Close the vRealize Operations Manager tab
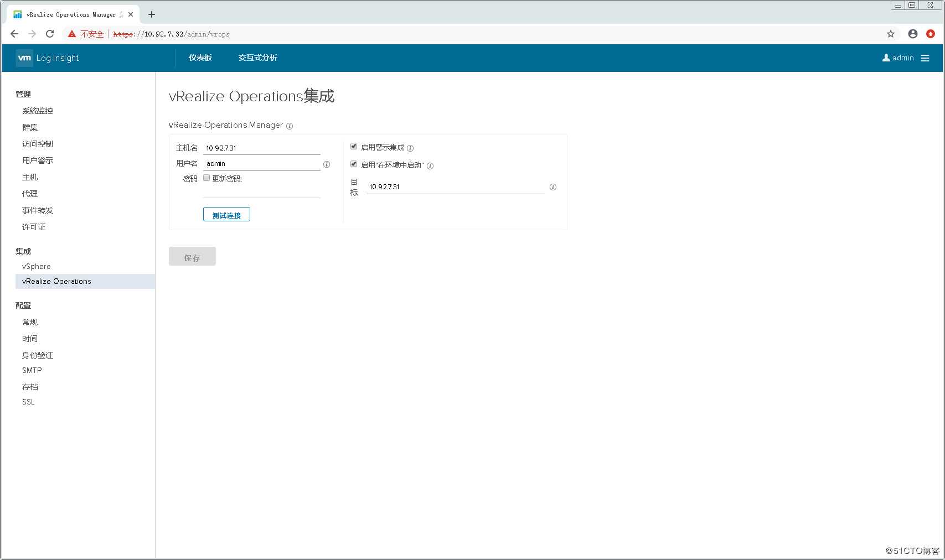The image size is (945, 560). (x=131, y=14)
